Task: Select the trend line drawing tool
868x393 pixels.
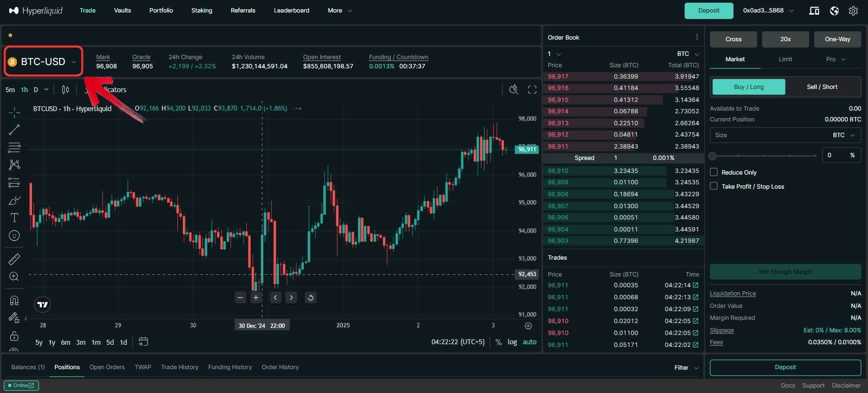Action: click(14, 130)
